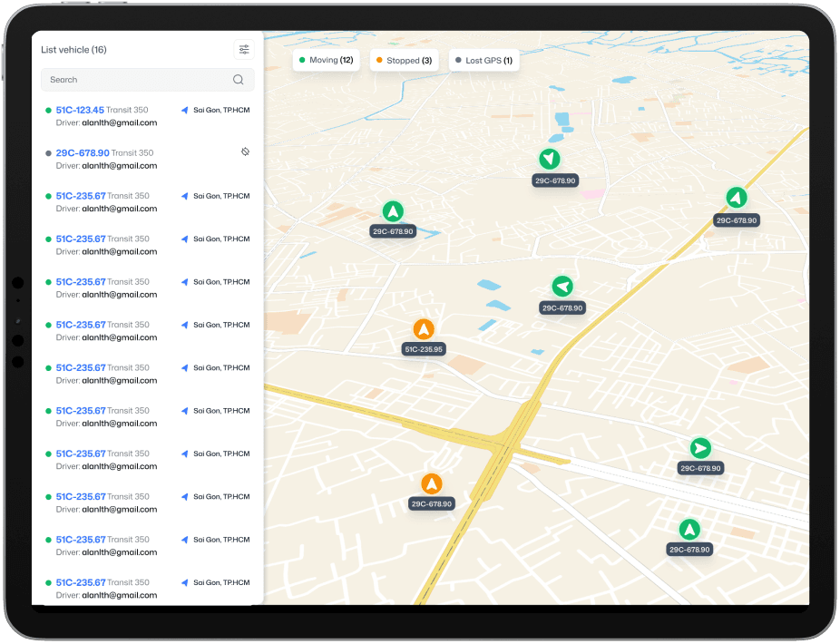The height and width of the screenshot is (644, 840).
Task: Click the 51C-235.95 map label
Action: [424, 349]
